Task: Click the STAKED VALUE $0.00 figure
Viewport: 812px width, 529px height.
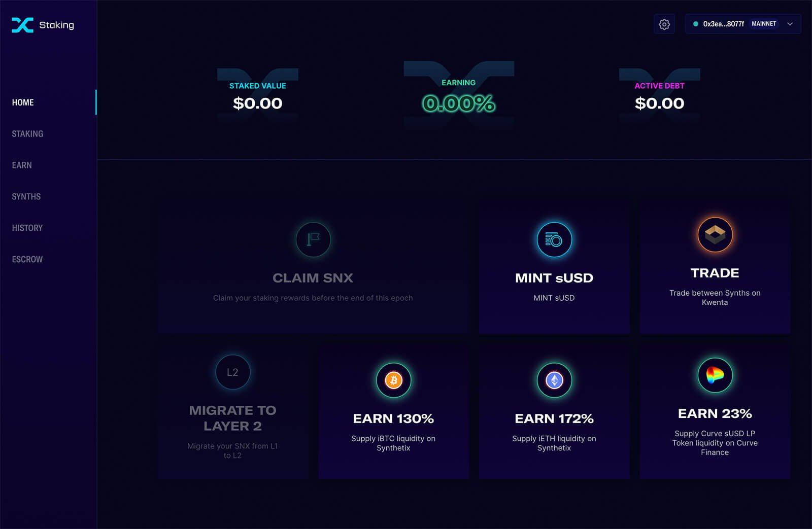Action: point(257,103)
